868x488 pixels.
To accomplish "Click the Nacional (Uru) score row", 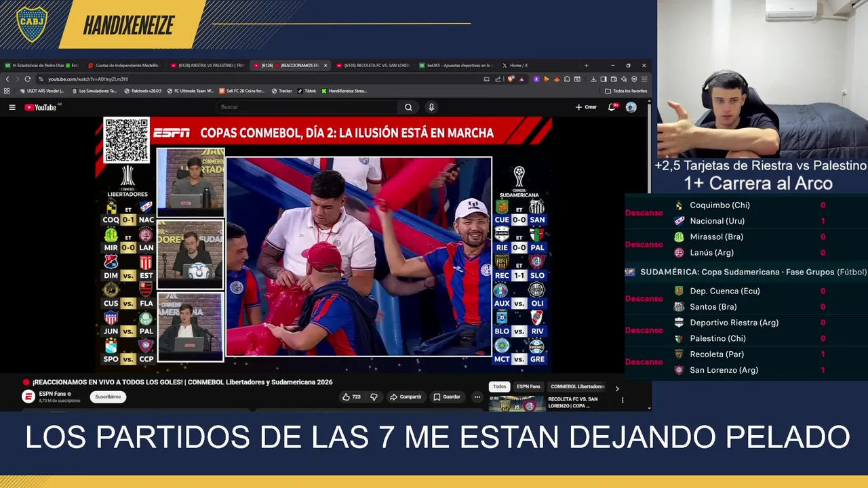I will click(747, 221).
